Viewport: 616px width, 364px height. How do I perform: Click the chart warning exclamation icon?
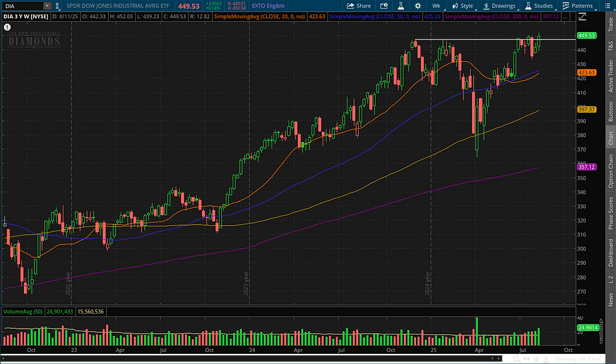(x=6, y=28)
